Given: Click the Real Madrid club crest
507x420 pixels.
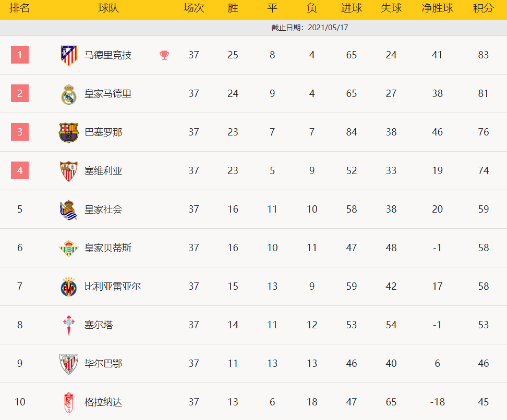Looking at the screenshot, I should (x=68, y=94).
